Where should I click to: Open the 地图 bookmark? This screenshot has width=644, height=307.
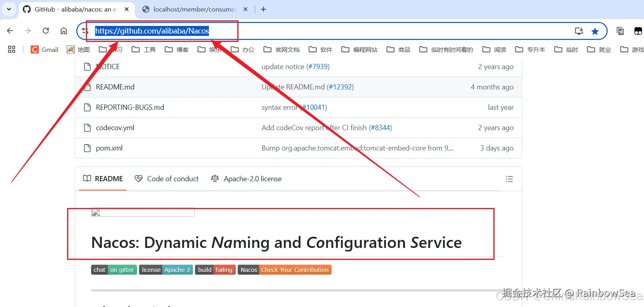tap(78, 50)
